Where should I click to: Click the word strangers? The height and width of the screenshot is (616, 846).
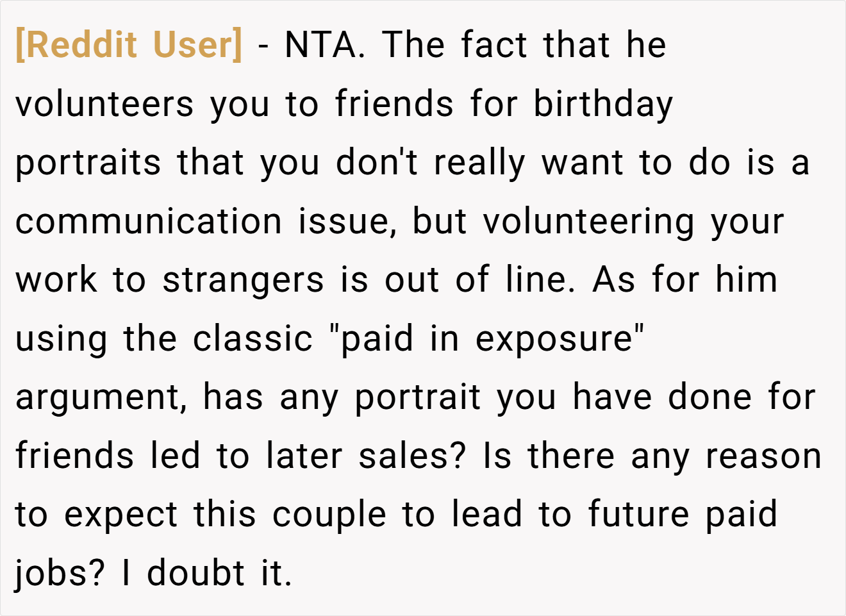point(243,281)
